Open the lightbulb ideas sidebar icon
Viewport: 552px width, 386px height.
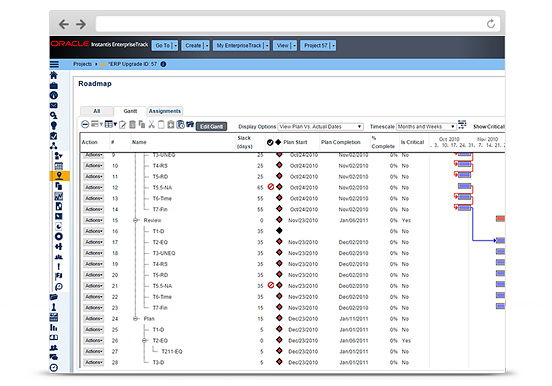click(x=54, y=125)
